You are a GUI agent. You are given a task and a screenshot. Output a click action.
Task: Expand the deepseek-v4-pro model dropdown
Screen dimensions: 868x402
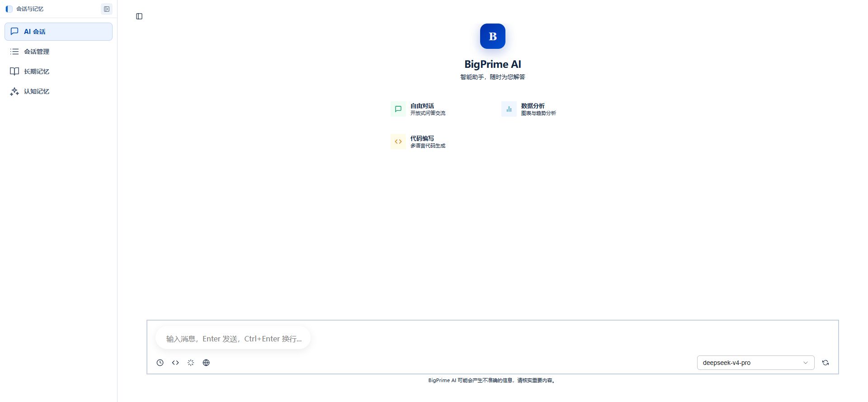pos(755,363)
